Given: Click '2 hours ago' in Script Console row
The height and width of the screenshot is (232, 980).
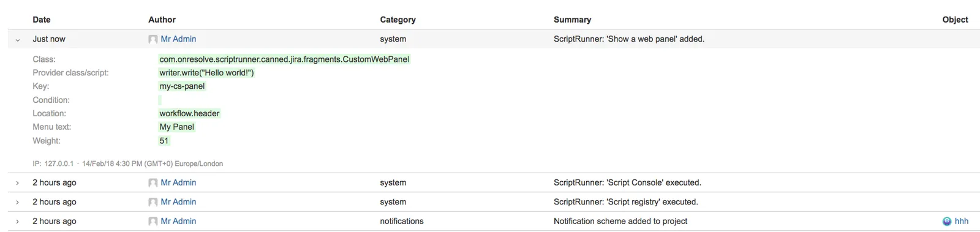Looking at the screenshot, I should [55, 182].
